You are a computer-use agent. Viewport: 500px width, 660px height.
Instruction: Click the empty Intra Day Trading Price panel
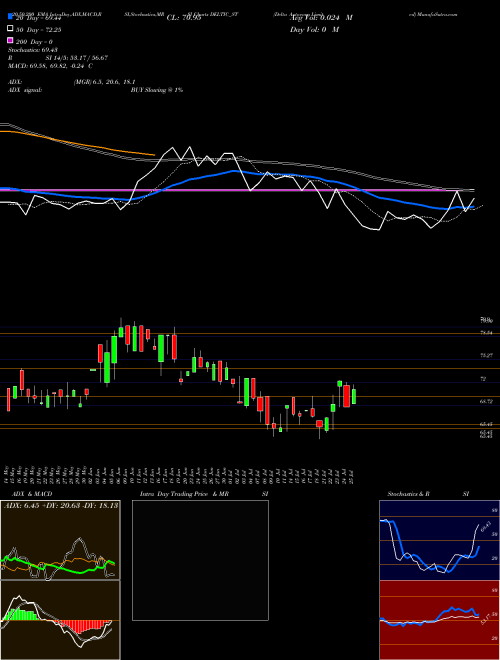tap(200, 560)
